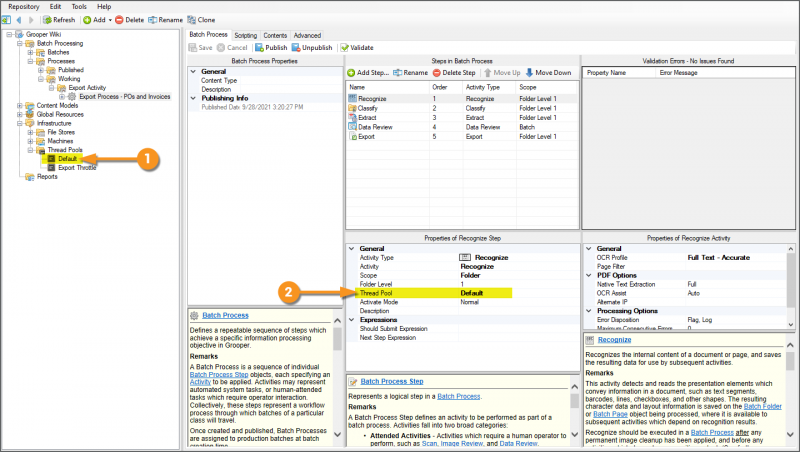Switch to the Contents tab
The image size is (800, 452).
(x=275, y=35)
